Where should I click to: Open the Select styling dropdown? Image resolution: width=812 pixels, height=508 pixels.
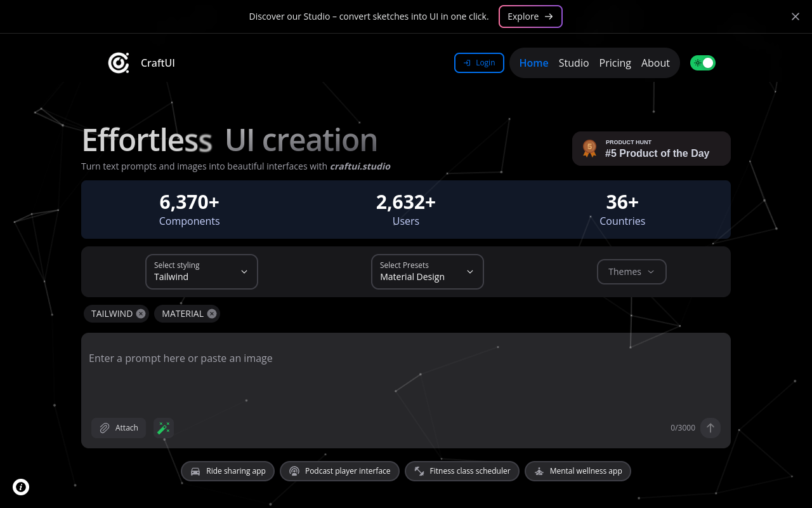coord(201,272)
